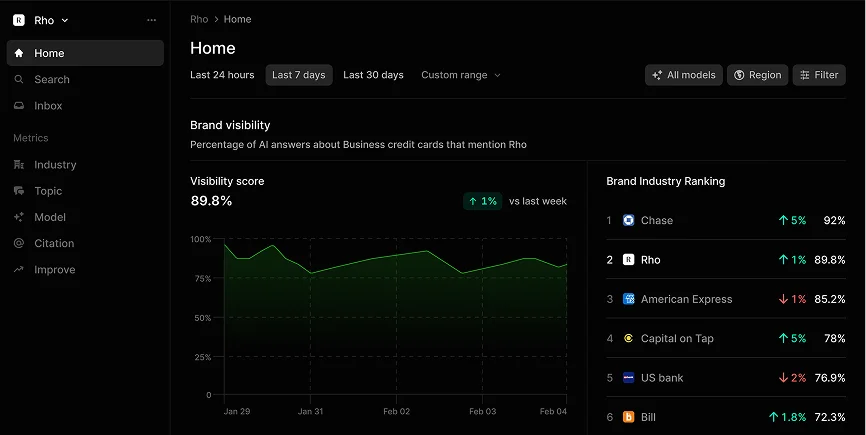The height and width of the screenshot is (435, 866).
Task: Expand the Rho workspace switcher chevron
Action: click(x=66, y=20)
